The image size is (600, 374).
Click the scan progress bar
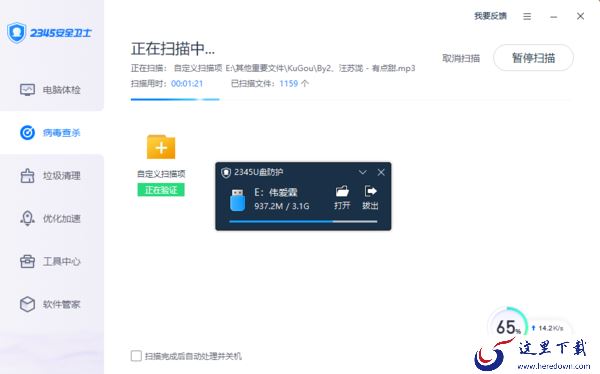(x=350, y=100)
